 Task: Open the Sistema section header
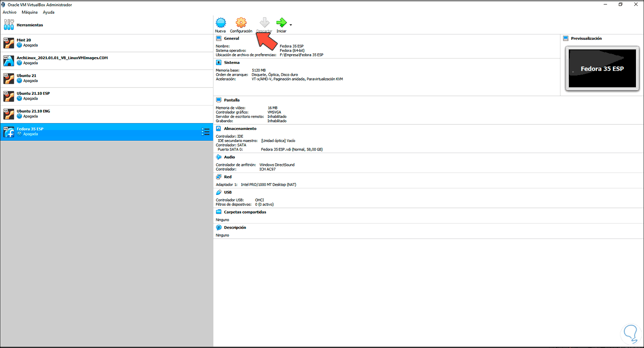(232, 62)
